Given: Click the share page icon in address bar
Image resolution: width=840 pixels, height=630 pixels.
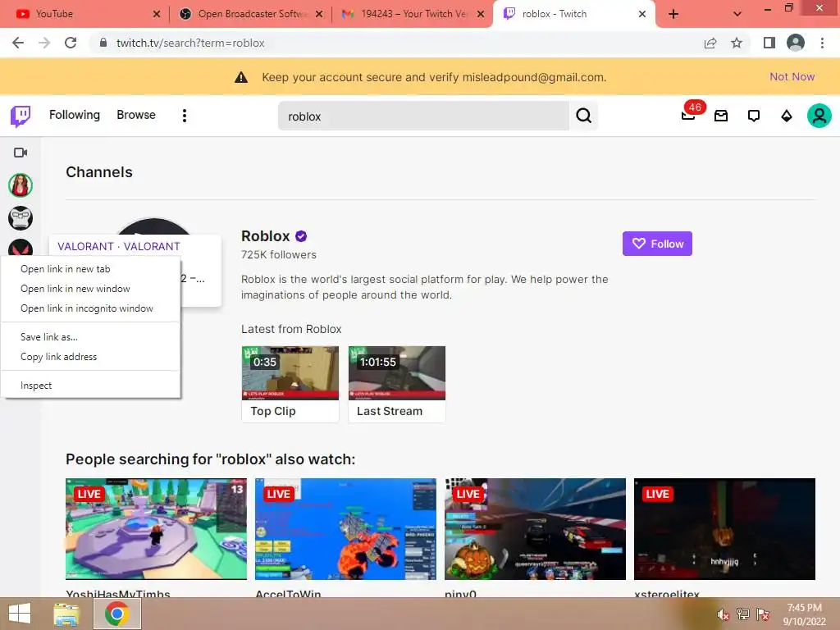Looking at the screenshot, I should coord(710,43).
